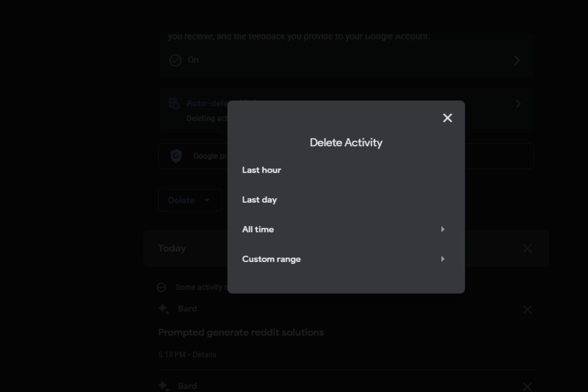This screenshot has width=588, height=392.
Task: Click the Today section heading
Action: click(172, 248)
